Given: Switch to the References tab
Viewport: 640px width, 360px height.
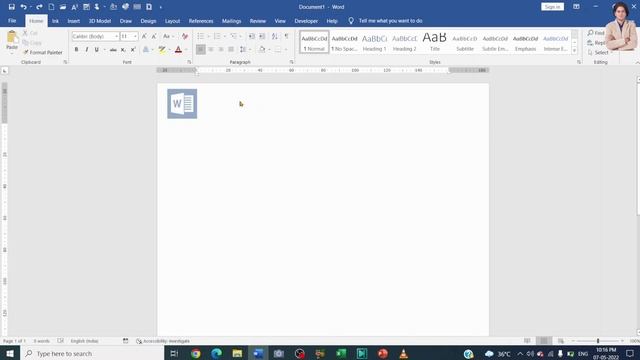Looking at the screenshot, I should click(201, 21).
